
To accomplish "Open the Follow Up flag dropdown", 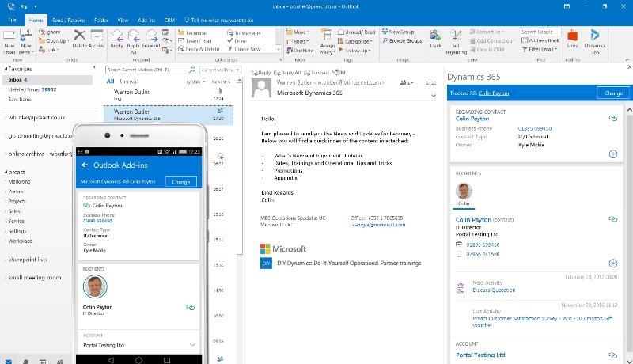I will [x=354, y=51].
